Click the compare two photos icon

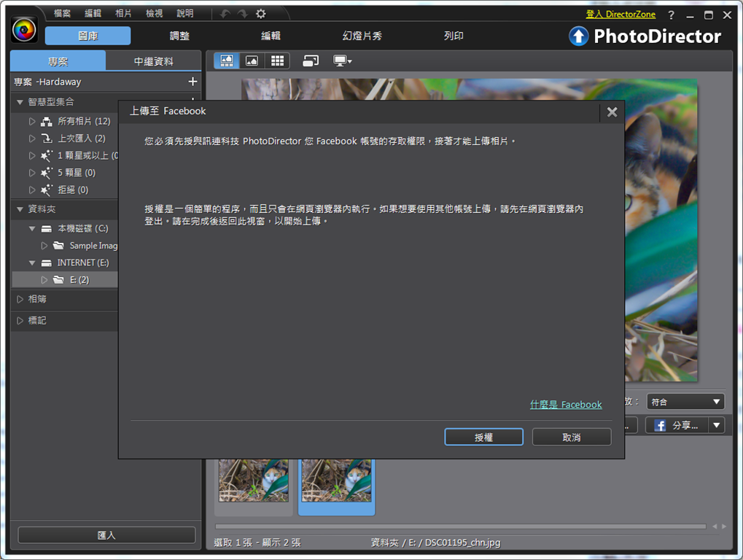(311, 61)
